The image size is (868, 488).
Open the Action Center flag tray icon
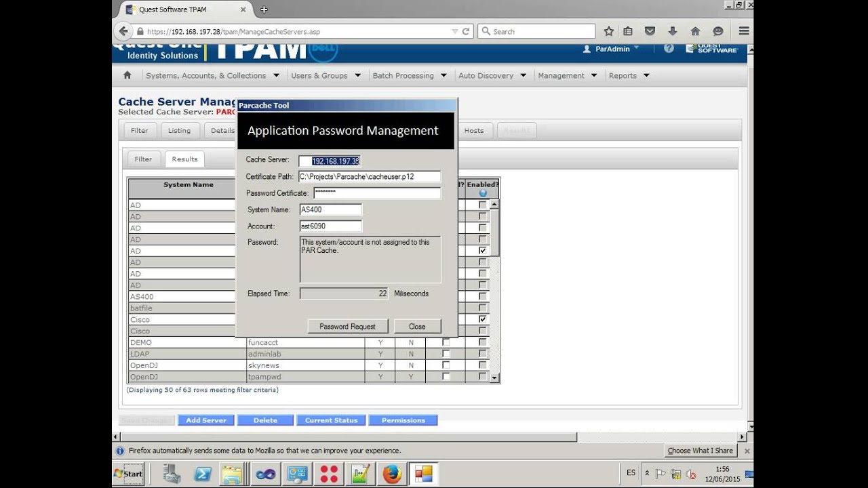[660, 474]
